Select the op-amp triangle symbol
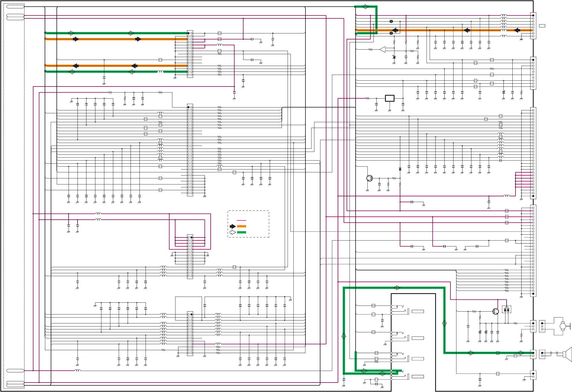572x392 pixels. tap(383, 50)
